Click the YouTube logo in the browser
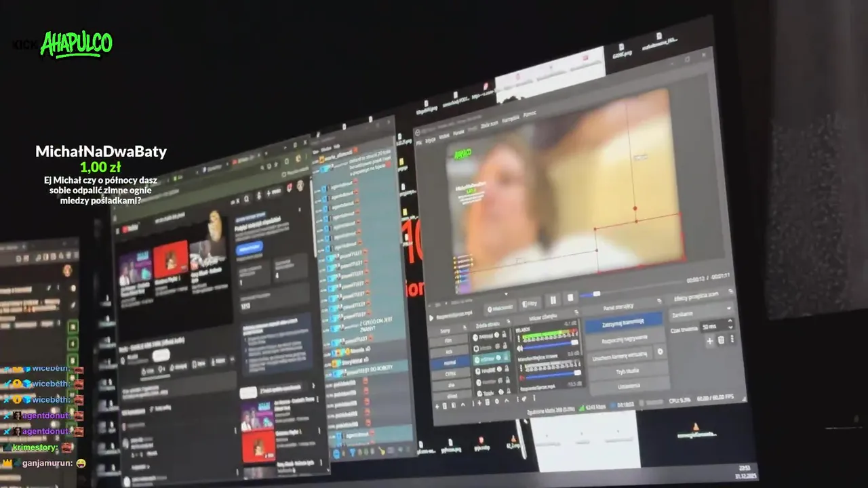This screenshot has height=488, width=868. click(130, 228)
